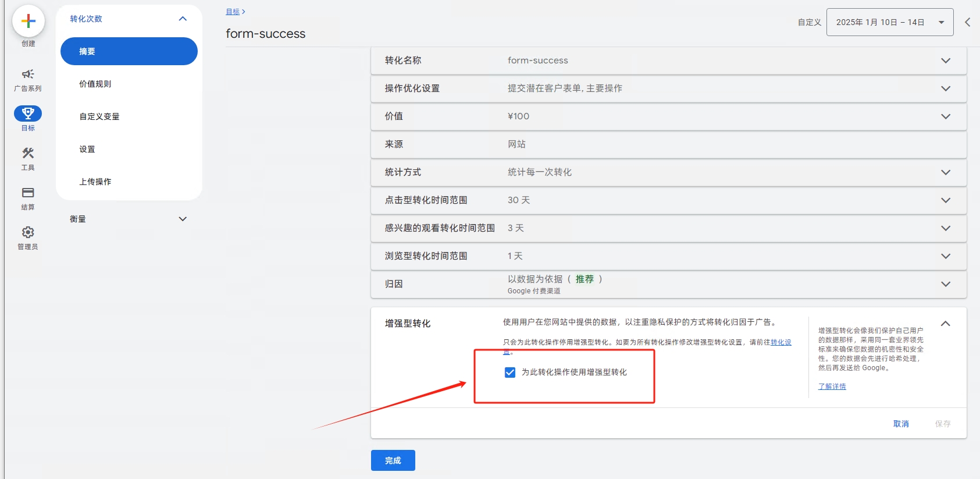Open the 工具 wrench icon

[x=28, y=153]
